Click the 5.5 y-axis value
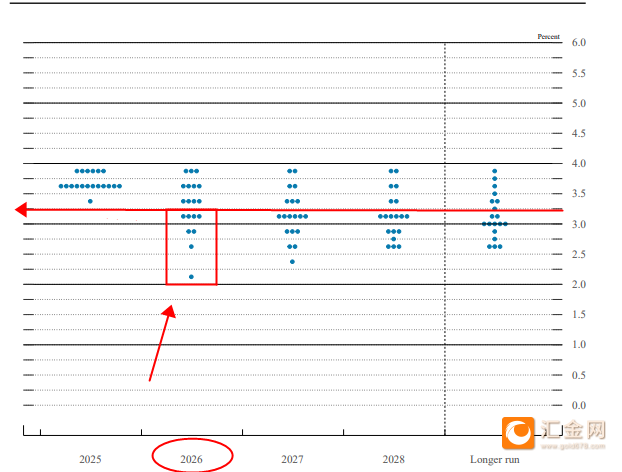 [579, 73]
